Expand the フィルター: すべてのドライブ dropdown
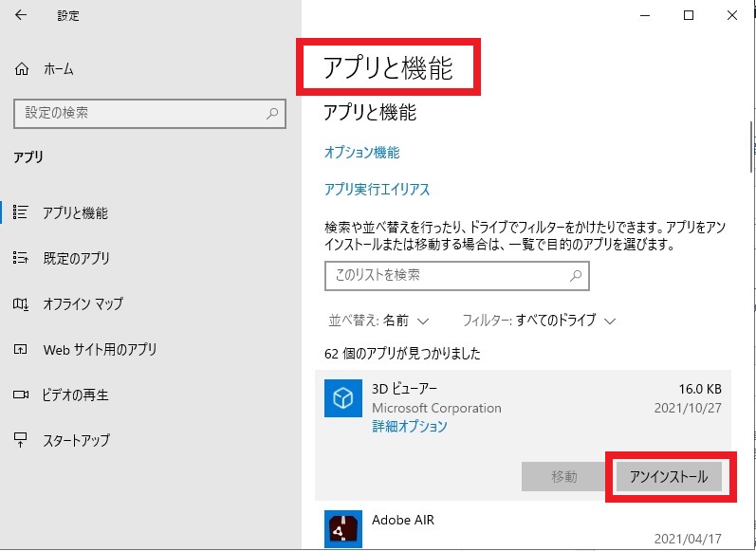This screenshot has width=756, height=551. tap(539, 321)
